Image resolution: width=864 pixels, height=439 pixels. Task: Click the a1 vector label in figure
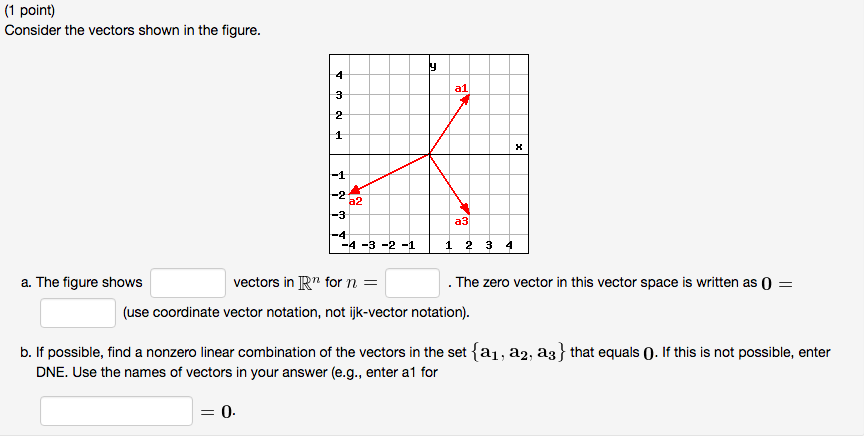pos(460,89)
